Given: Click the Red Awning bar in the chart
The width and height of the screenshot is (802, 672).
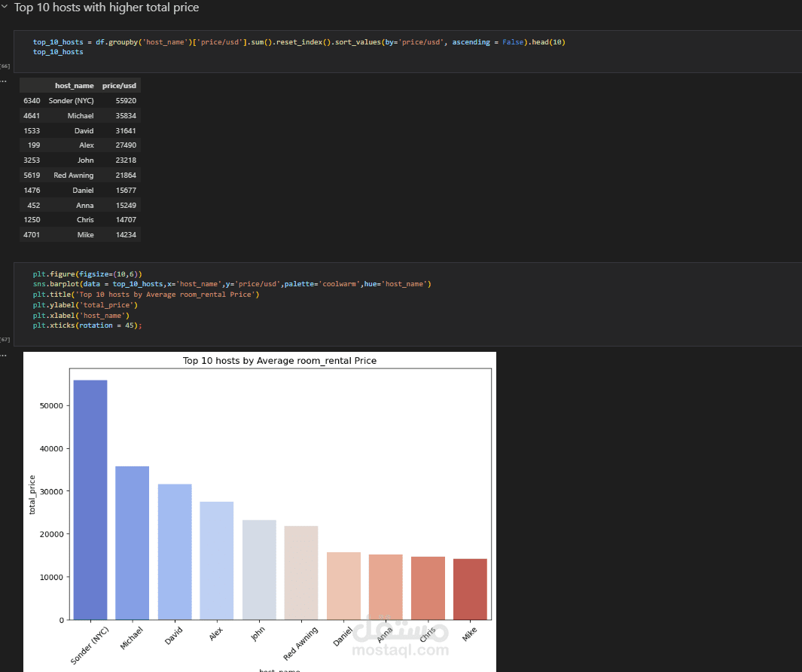Looking at the screenshot, I should [301, 573].
